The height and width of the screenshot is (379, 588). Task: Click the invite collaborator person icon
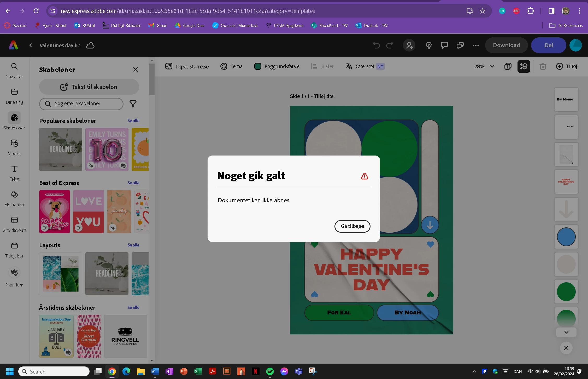409,45
